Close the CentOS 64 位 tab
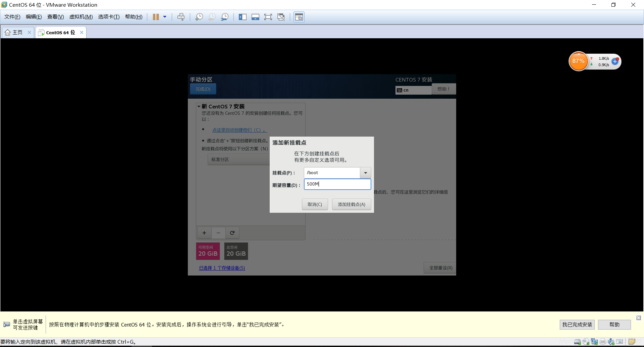Screen dimensions: 644x347 (x=82, y=32)
